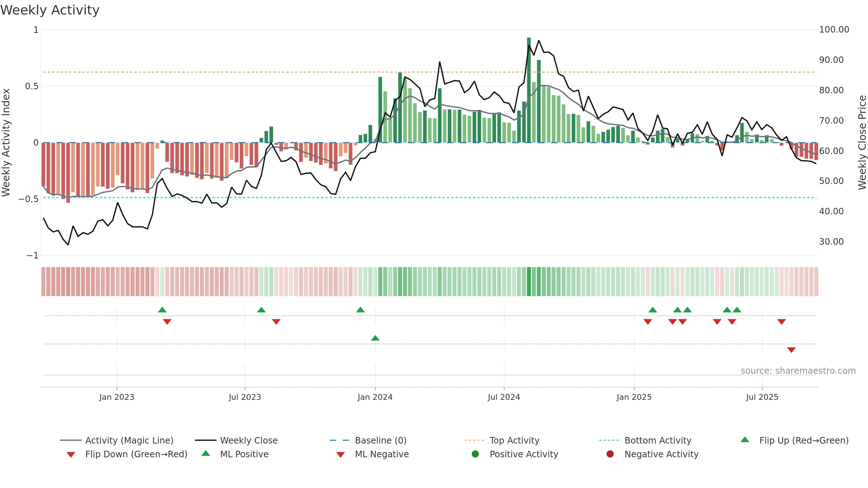868x488 pixels.
Task: Click the Jan 2024 axis label
Action: click(375, 397)
